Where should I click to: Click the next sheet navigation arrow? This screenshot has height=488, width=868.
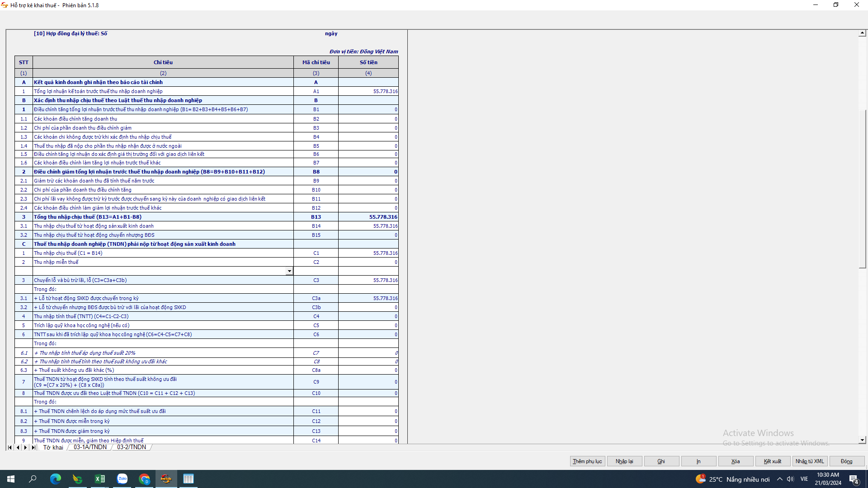tap(25, 447)
